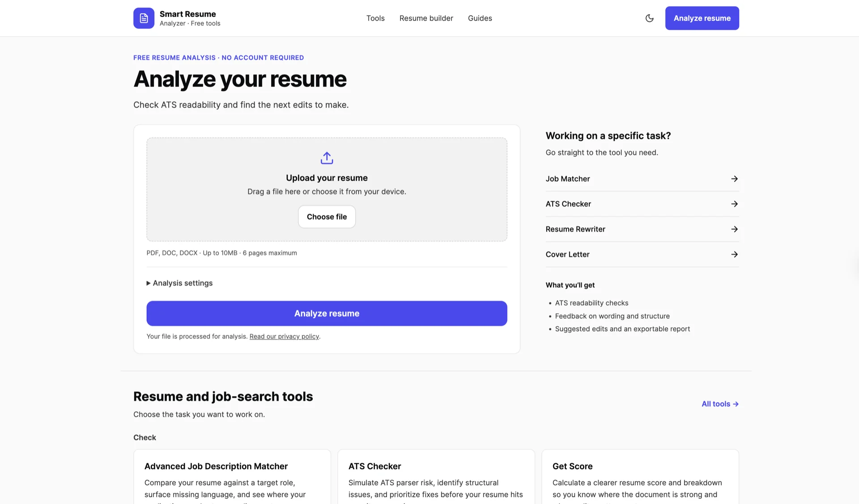Viewport: 859px width, 504px height.
Task: Open the Read our privacy policy link
Action: [284, 336]
